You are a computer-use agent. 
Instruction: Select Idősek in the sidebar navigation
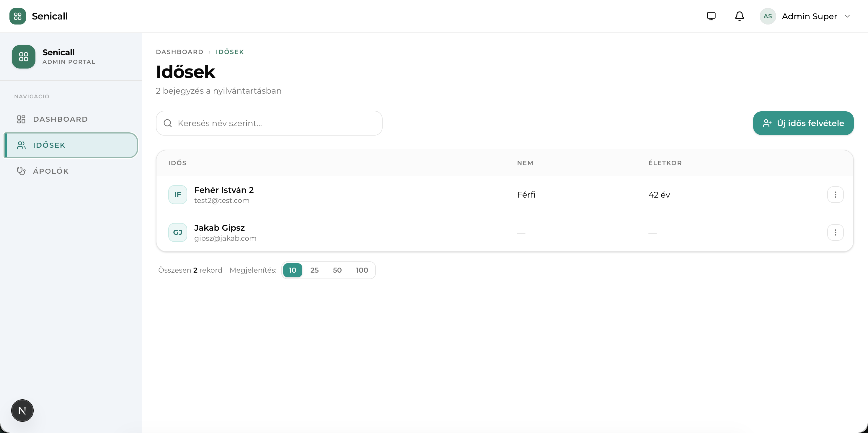point(71,145)
